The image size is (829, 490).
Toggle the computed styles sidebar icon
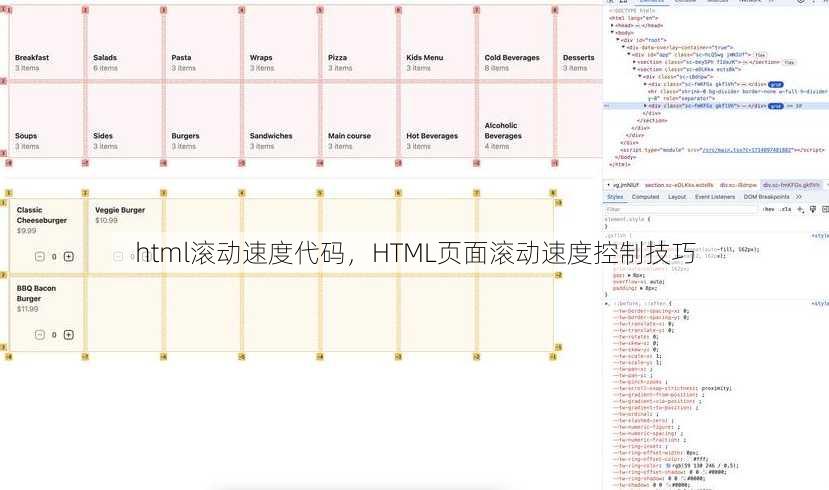tap(825, 209)
